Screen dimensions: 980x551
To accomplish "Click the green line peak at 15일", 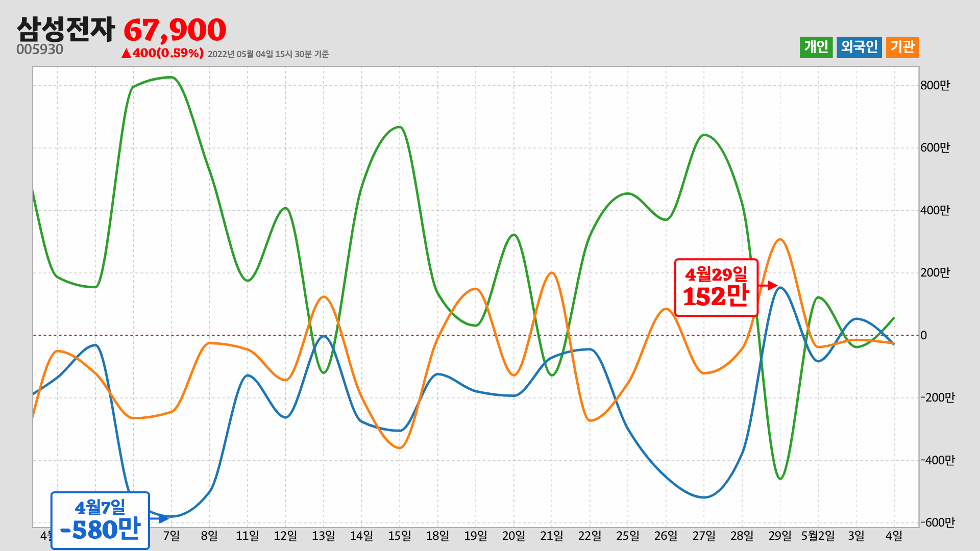I will click(x=400, y=127).
